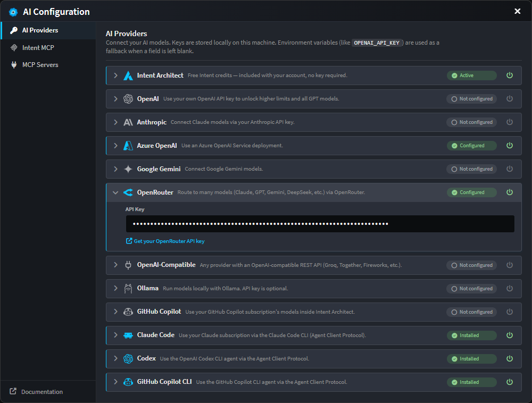The height and width of the screenshot is (403, 532).
Task: Expand the Anthropic row chevron
Action: [x=115, y=122]
